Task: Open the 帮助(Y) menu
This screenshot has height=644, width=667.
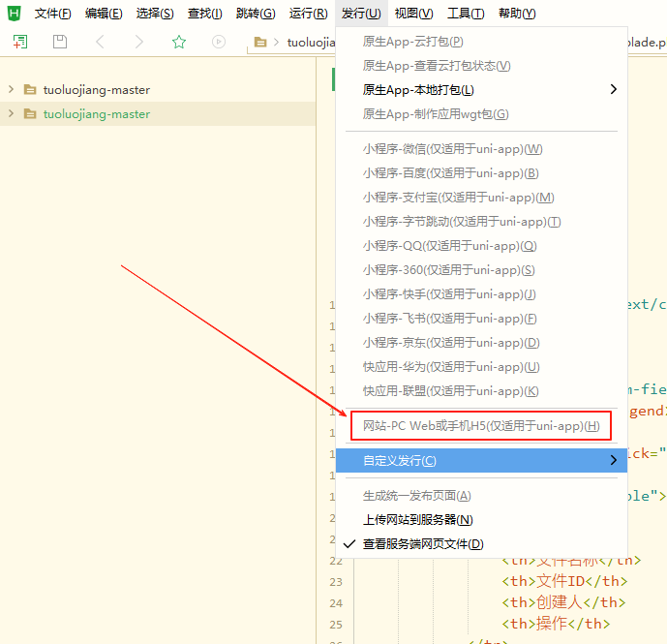Action: pyautogui.click(x=517, y=14)
